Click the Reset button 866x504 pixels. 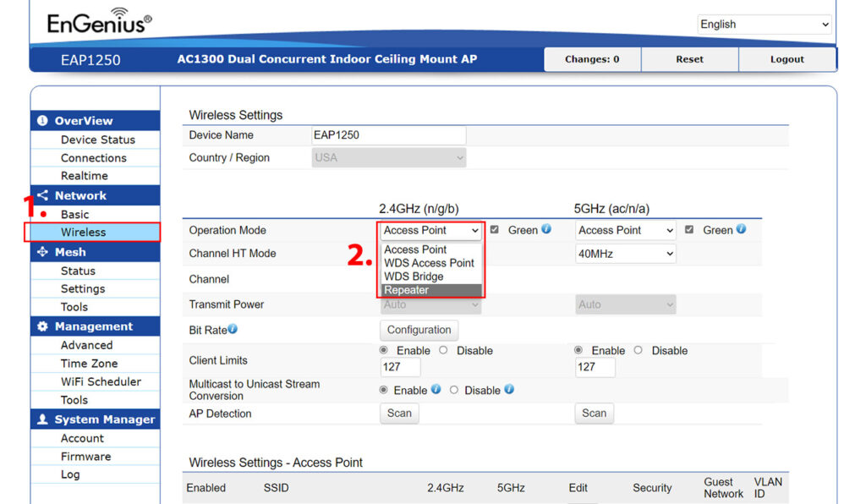click(689, 59)
